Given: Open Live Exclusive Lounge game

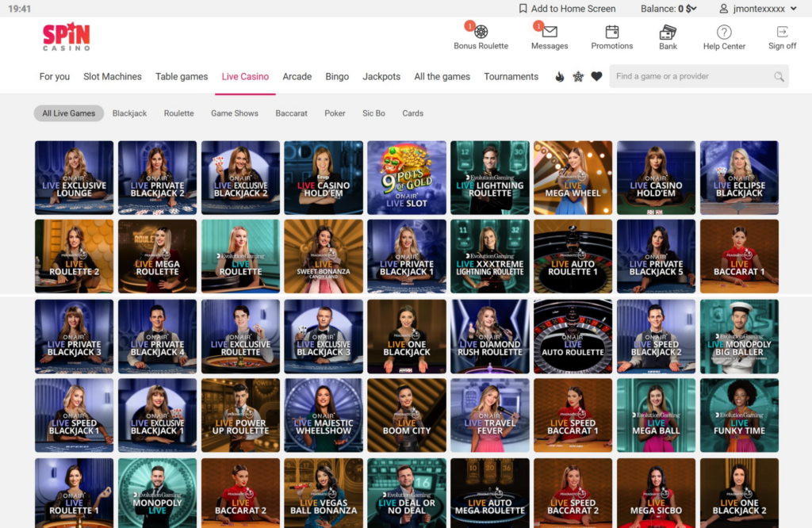Looking at the screenshot, I should [x=74, y=178].
